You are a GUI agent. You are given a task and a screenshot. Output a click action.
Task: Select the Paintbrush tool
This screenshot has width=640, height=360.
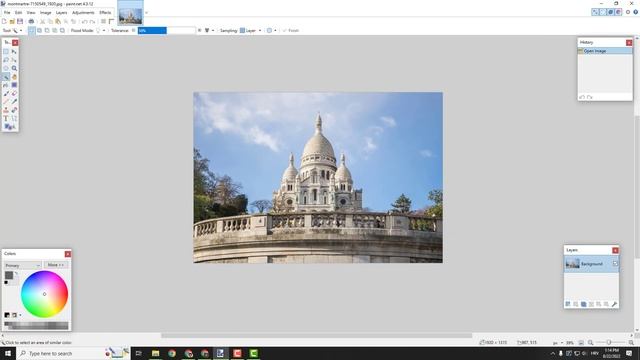[6, 93]
